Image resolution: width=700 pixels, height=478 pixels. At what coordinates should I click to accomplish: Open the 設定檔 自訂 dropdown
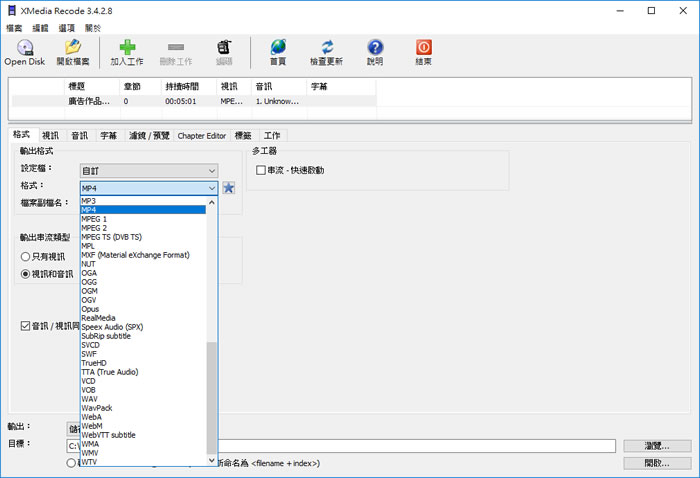coord(149,170)
